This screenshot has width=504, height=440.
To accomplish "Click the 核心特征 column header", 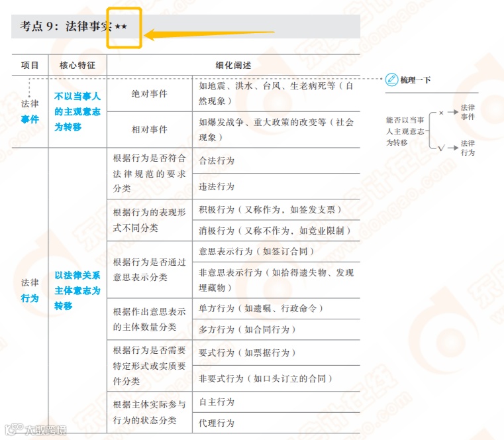I will (x=77, y=66).
